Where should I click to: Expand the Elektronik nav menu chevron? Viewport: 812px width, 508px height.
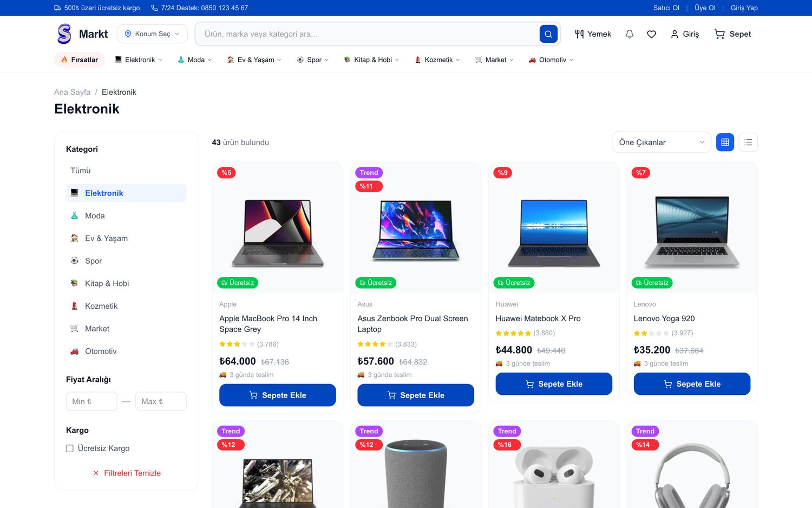pyautogui.click(x=160, y=60)
